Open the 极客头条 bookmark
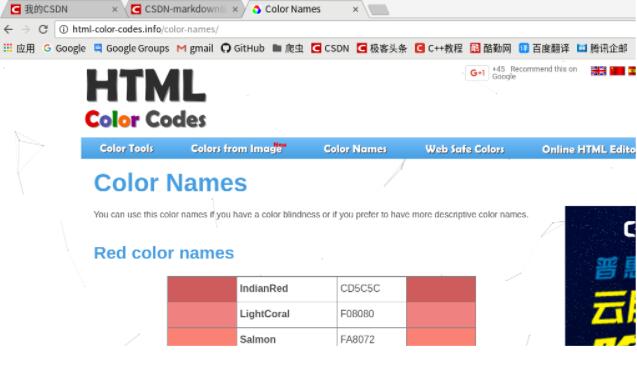 [x=382, y=48]
